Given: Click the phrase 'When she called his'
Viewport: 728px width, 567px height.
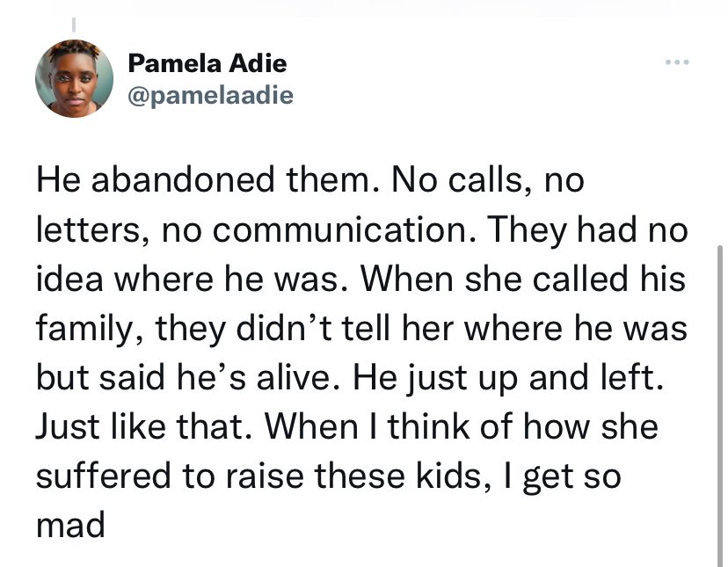Looking at the screenshot, I should (523, 280).
